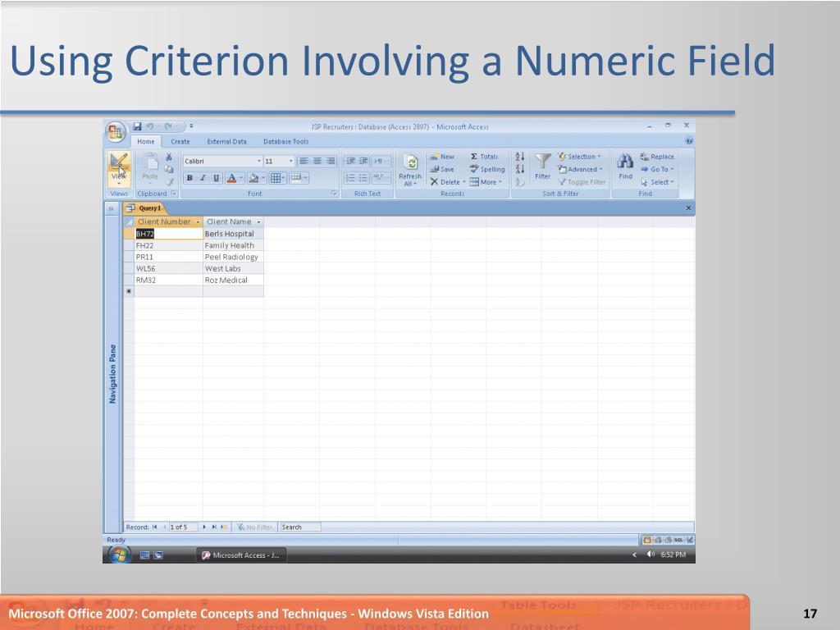Toggle Underline formatting
Screen dimensions: 840x630
click(x=216, y=178)
